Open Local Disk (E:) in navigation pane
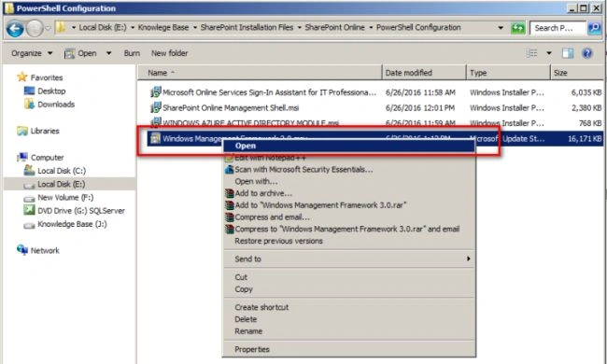This screenshot has width=607, height=364. 61,184
